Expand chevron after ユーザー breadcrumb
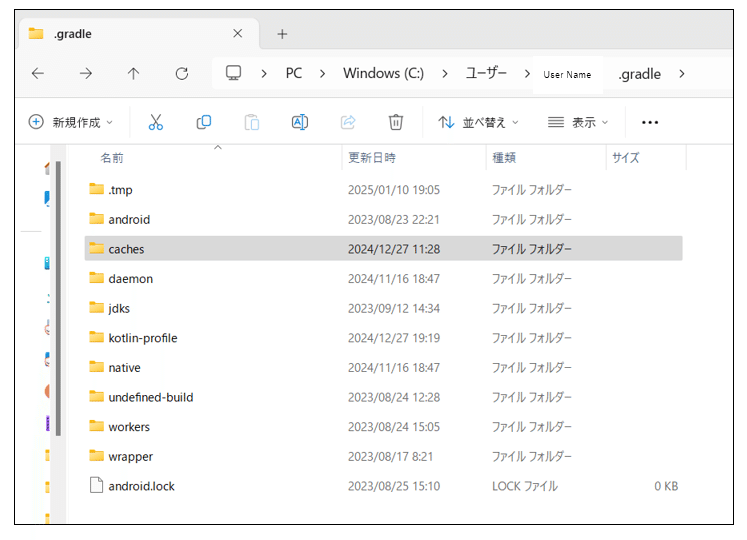The image size is (747, 540). (527, 74)
